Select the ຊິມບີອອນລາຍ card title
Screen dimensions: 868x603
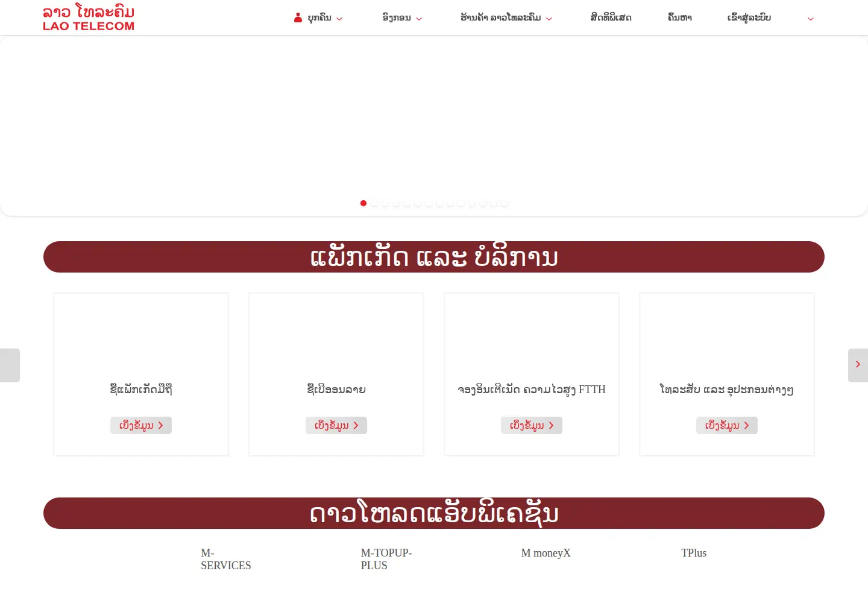click(336, 389)
